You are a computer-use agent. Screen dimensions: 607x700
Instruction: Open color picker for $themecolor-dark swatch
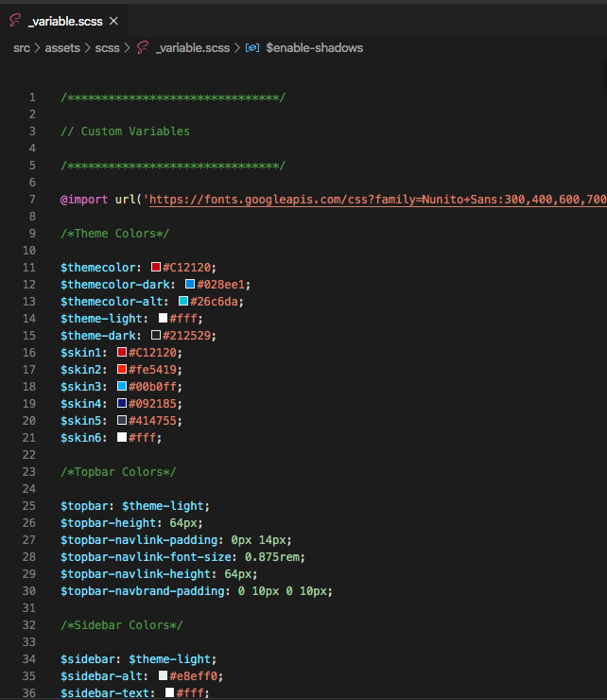(190, 285)
